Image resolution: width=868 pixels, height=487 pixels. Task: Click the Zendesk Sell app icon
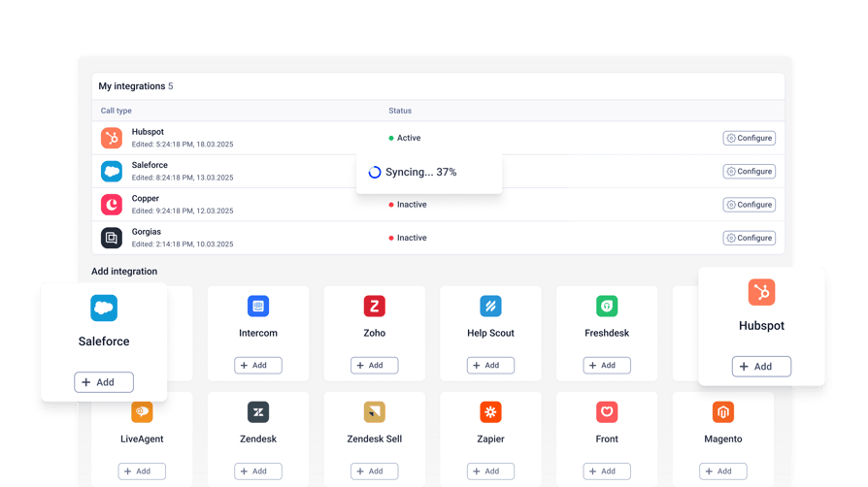(374, 411)
